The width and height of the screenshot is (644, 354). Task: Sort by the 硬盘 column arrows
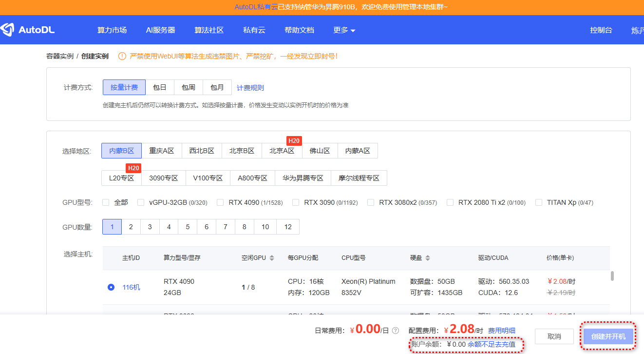(427, 258)
